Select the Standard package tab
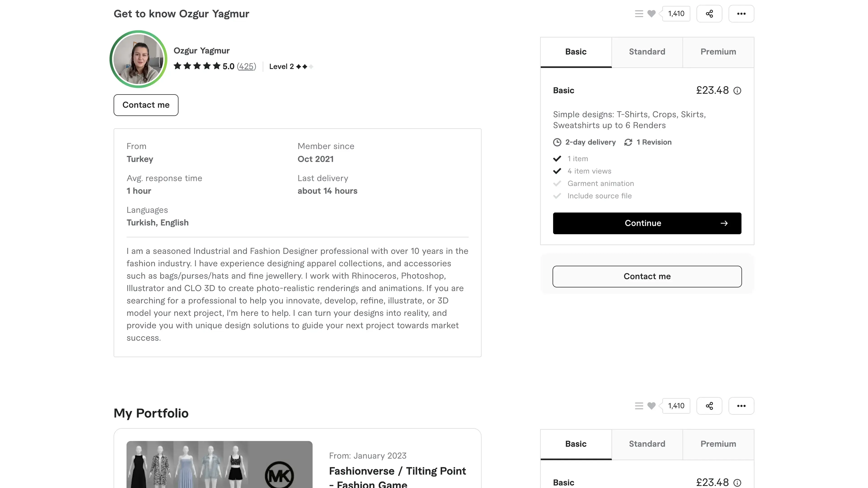This screenshot has width=868, height=488. coord(647,52)
